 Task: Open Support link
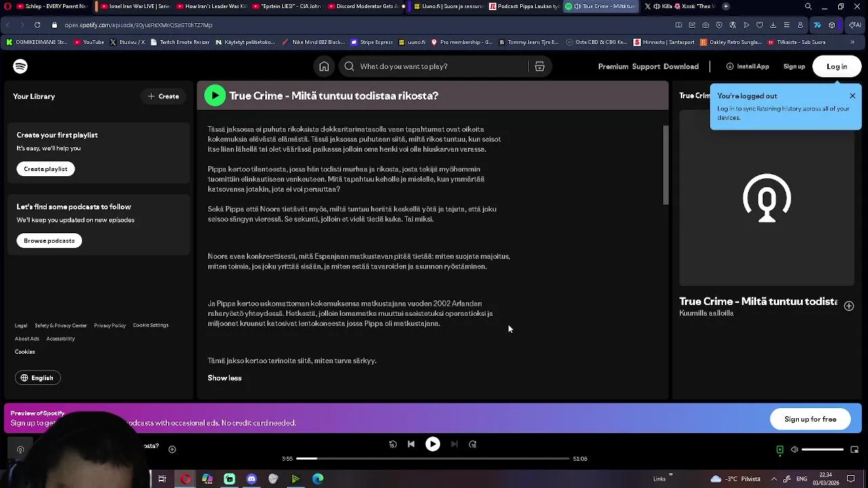tap(646, 66)
